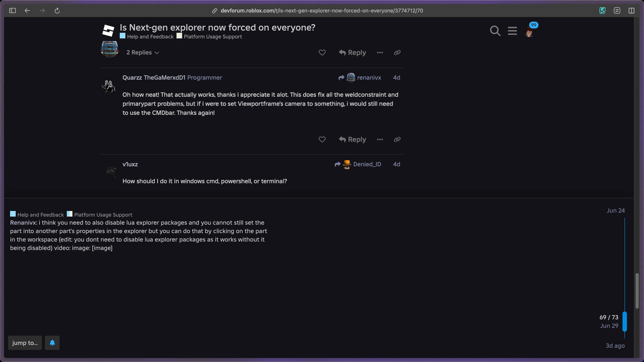644x362 pixels.
Task: Expand reply-to renanivx quoted post
Action: 360,78
